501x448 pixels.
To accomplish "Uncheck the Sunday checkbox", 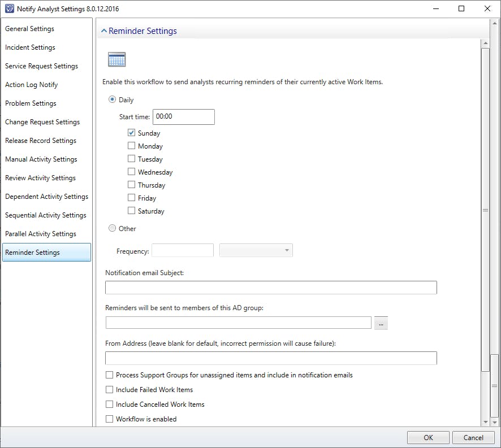I will point(132,133).
